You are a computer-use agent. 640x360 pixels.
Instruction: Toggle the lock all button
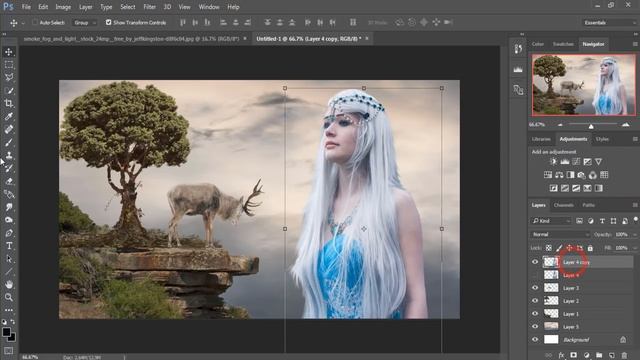pos(590,248)
